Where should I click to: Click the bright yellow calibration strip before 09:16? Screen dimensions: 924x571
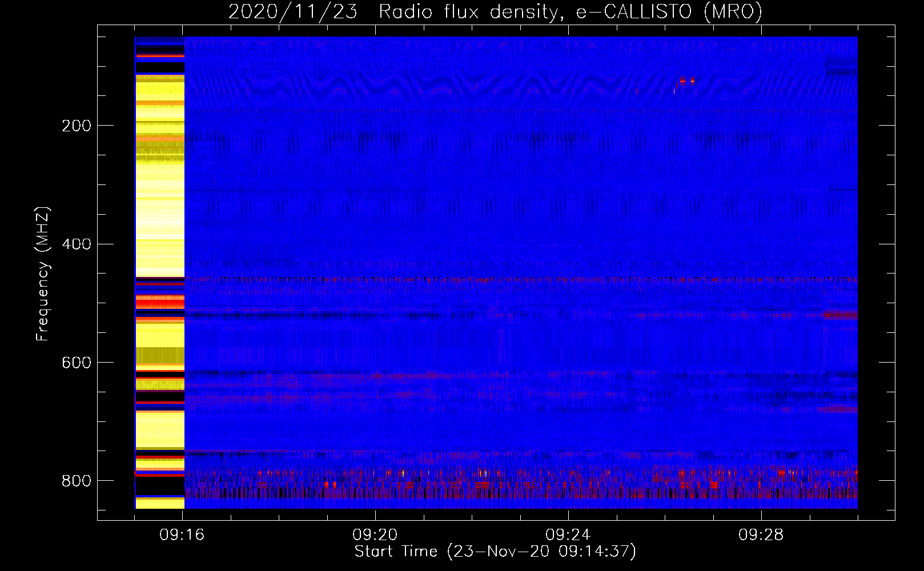tap(160, 272)
